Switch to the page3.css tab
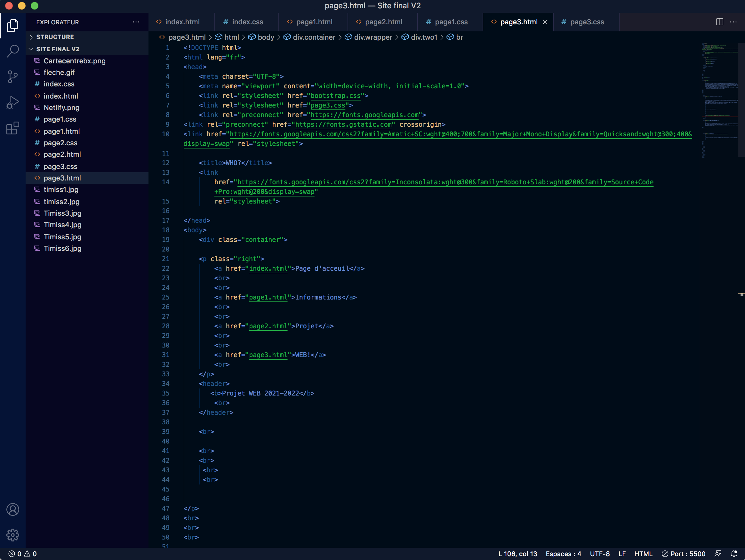Viewport: 745px width, 560px height. [x=586, y=22]
